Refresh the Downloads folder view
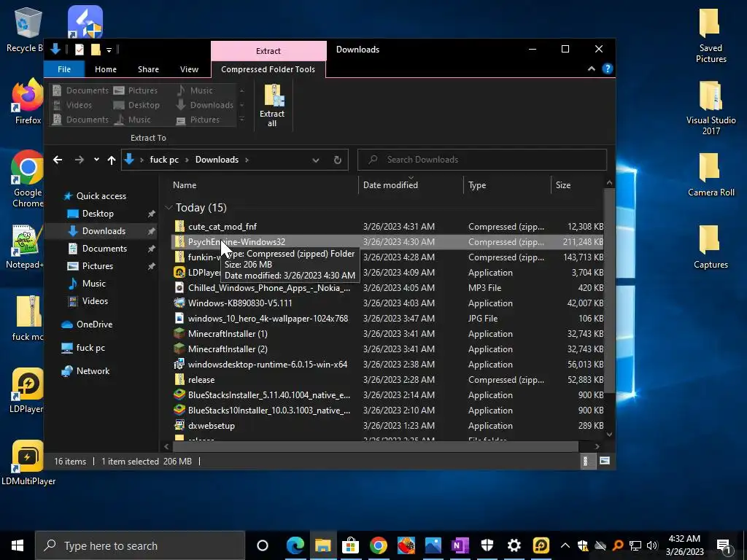Viewport: 747px width, 560px height. [337, 160]
